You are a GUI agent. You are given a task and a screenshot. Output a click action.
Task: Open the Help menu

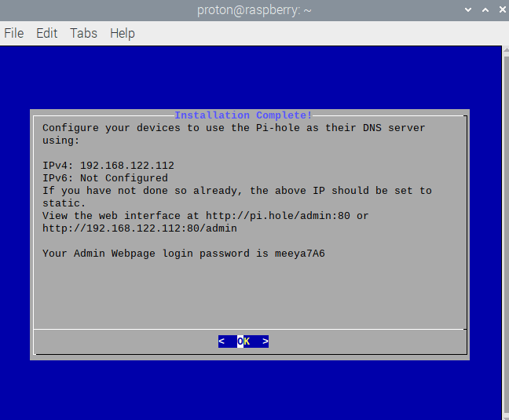point(123,34)
